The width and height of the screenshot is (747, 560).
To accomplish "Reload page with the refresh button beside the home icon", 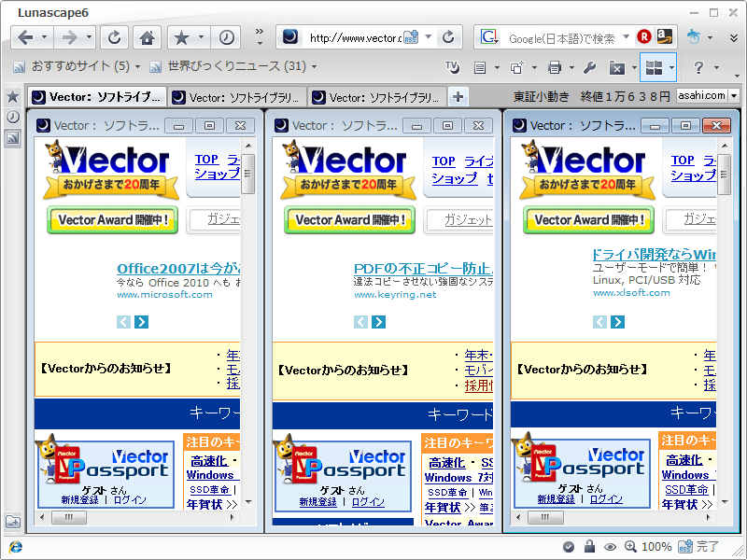I will pyautogui.click(x=114, y=37).
